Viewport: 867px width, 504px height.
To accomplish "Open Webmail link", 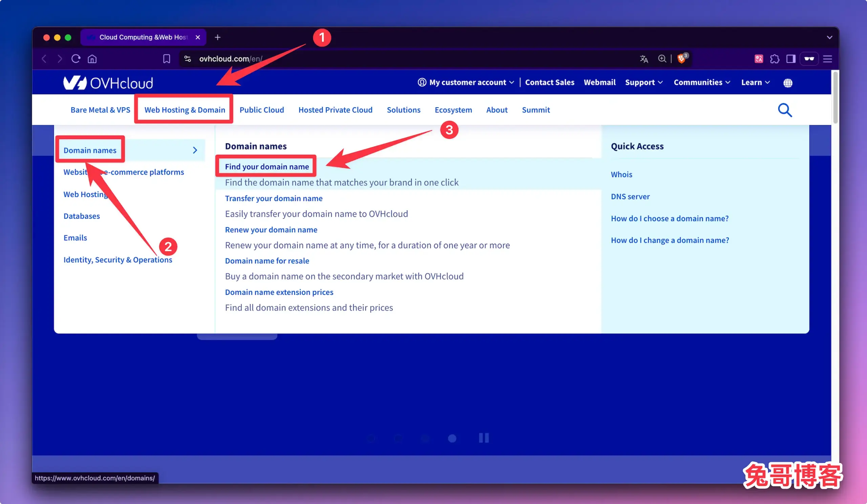I will [x=599, y=83].
